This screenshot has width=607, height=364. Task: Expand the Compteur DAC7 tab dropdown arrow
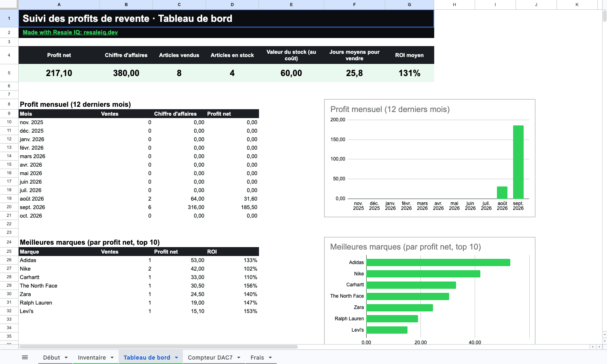coord(239,358)
